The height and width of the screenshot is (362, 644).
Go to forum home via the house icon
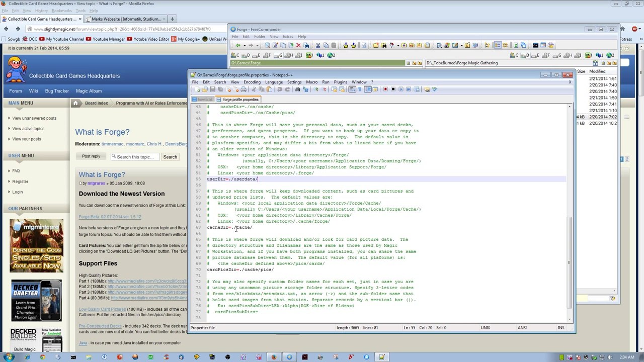(75, 103)
